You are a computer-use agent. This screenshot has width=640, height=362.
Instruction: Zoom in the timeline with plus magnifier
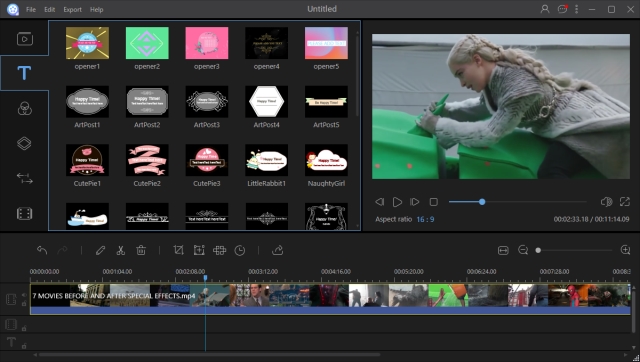click(625, 250)
